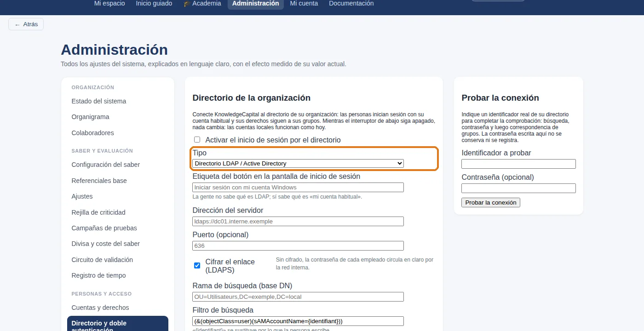Screen dimensions: 644x331
Task: Click the 'Directorio de la organización' heading
Action: pyautogui.click(x=252, y=98)
